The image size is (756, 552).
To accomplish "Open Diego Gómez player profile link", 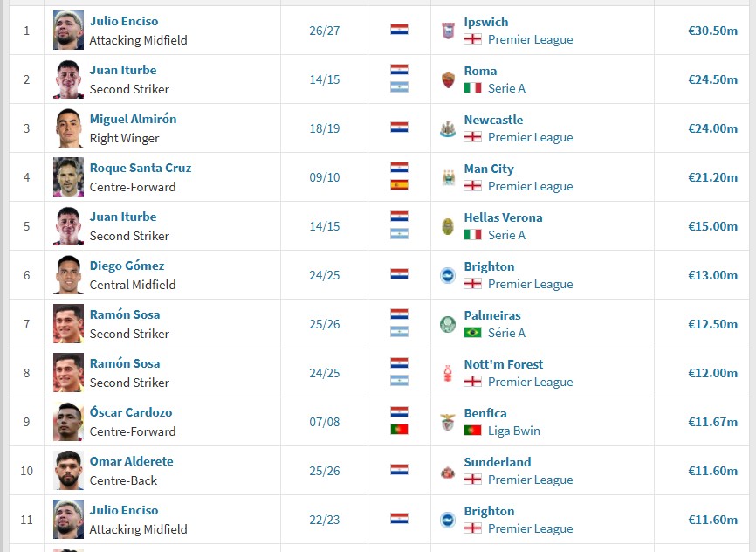I will point(127,266).
